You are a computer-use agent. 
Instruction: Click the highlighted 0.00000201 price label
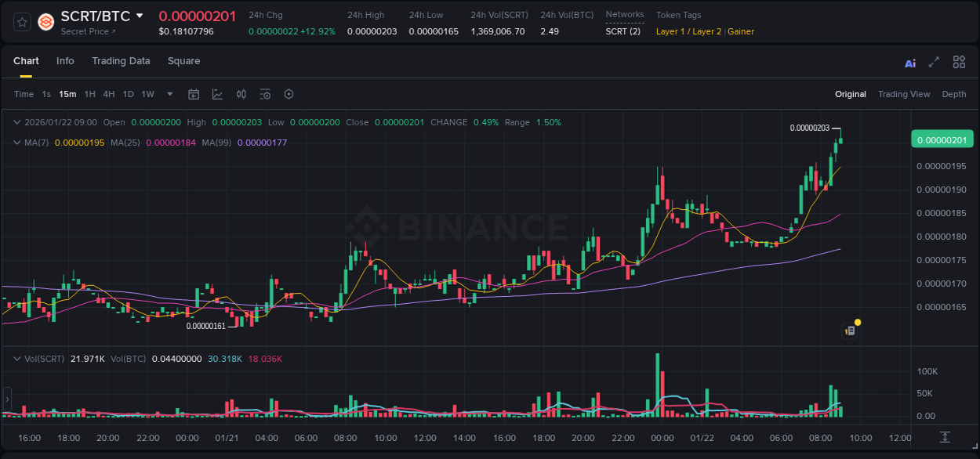[x=942, y=139]
